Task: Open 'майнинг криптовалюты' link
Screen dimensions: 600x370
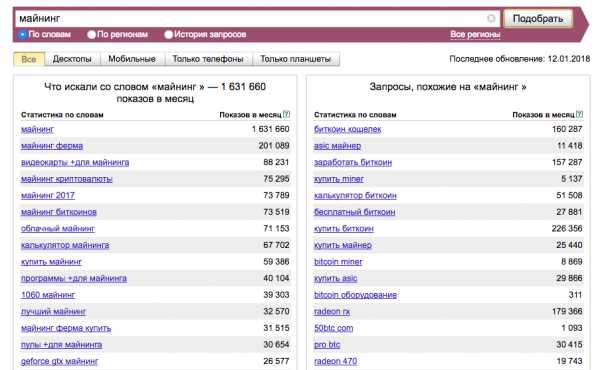Action: (x=67, y=179)
